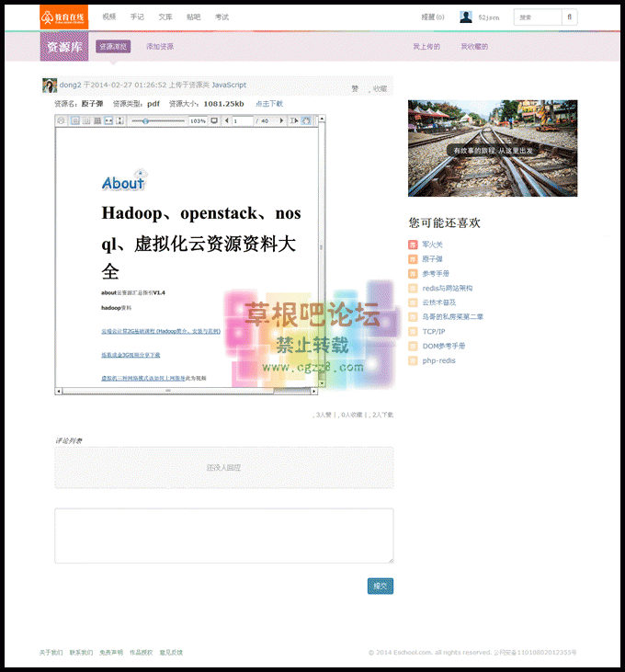Open the 贴吧 navigation menu item
The height and width of the screenshot is (672, 625).
[194, 17]
